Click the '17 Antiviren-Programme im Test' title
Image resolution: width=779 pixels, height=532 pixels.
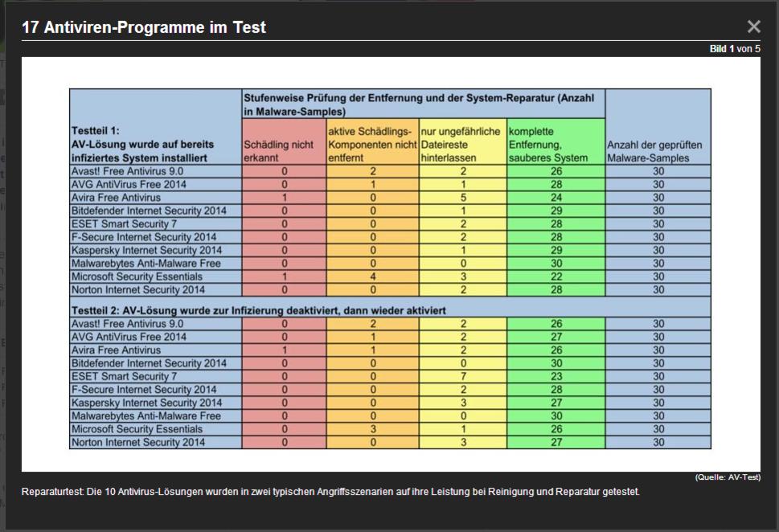(x=144, y=27)
